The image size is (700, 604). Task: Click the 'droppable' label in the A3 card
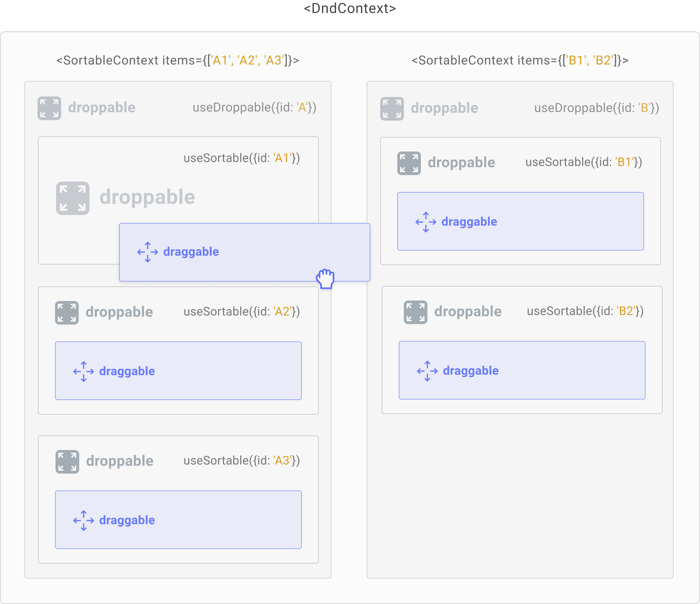[x=120, y=461]
